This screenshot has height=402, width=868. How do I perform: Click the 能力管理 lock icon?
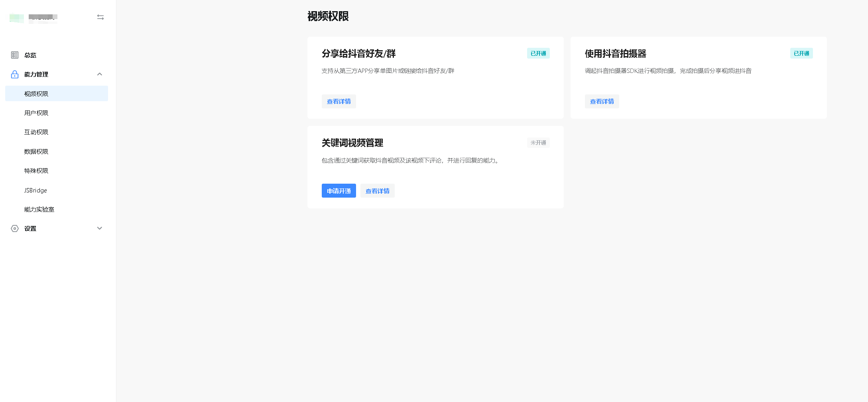(15, 75)
